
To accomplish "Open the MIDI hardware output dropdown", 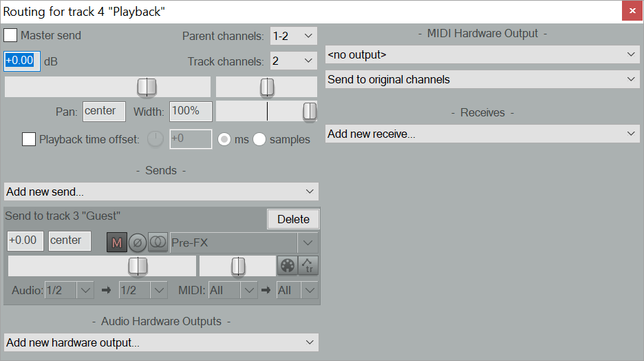I will pyautogui.click(x=482, y=54).
